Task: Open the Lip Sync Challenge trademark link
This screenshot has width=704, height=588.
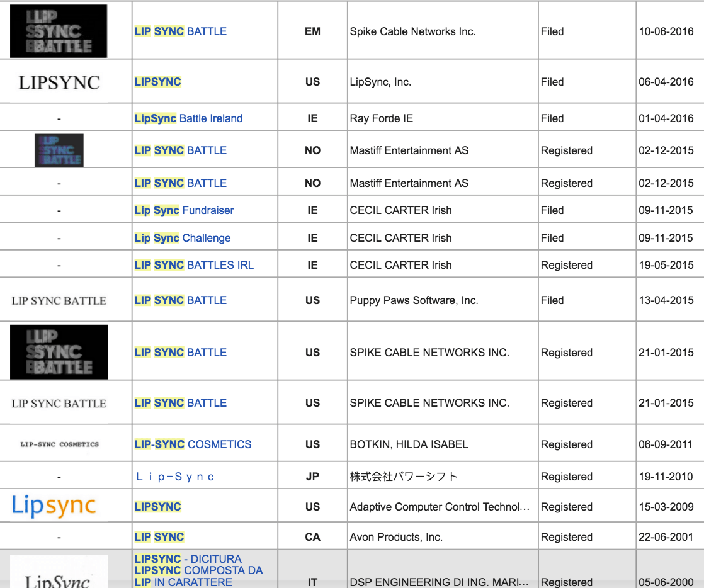Action: 182,238
